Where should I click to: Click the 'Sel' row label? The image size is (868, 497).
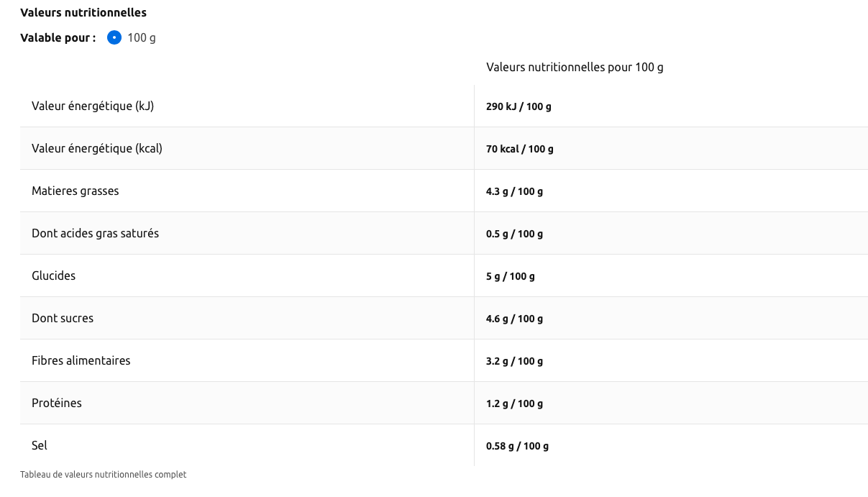coord(40,446)
